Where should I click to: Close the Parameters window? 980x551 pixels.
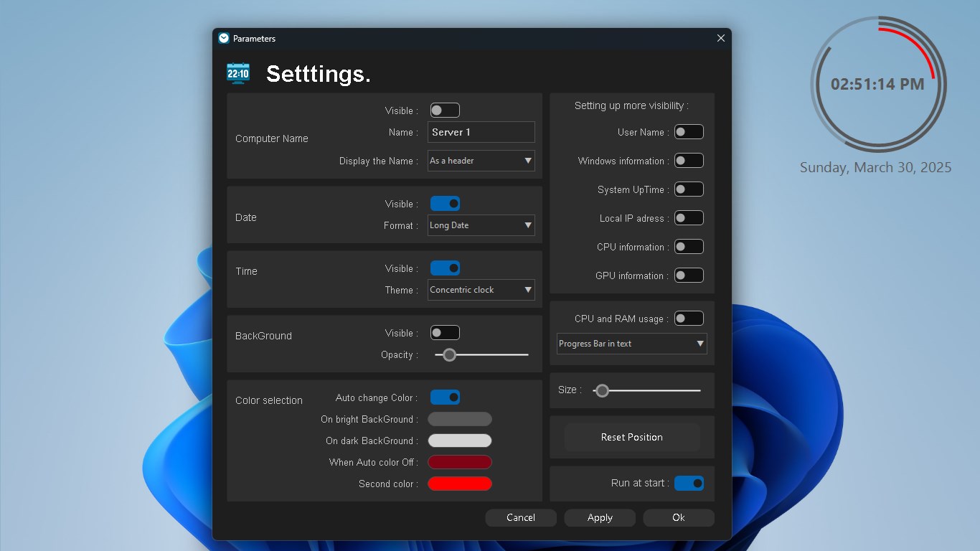(721, 39)
